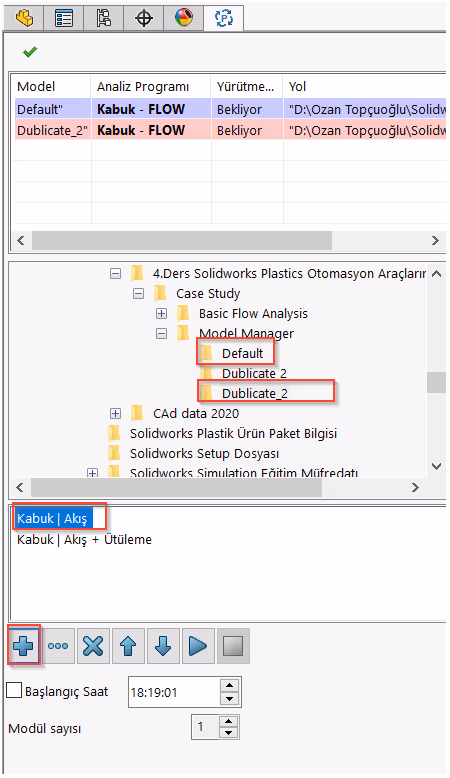450x778 pixels.
Task: Stop the run with square button
Action: pos(233,646)
